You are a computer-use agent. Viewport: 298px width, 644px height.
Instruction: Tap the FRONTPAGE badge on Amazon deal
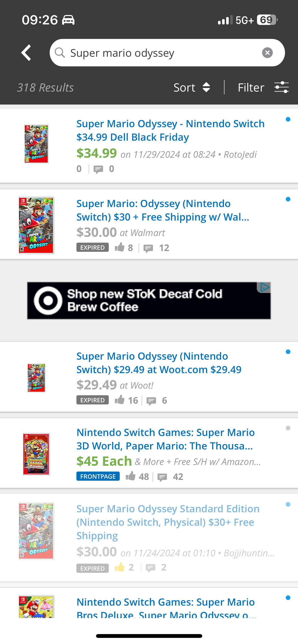click(x=98, y=476)
